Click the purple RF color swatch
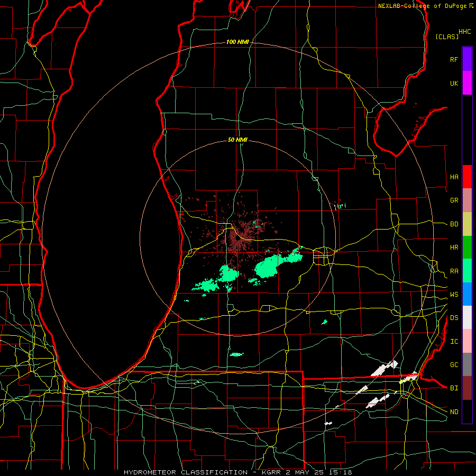 (x=467, y=59)
